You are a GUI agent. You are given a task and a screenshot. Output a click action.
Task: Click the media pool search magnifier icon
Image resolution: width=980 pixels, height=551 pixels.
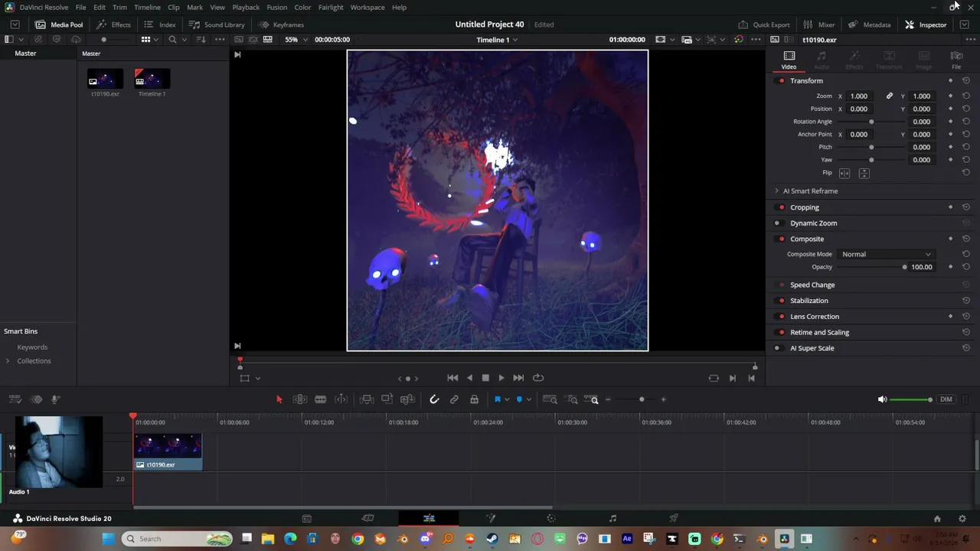(172, 40)
